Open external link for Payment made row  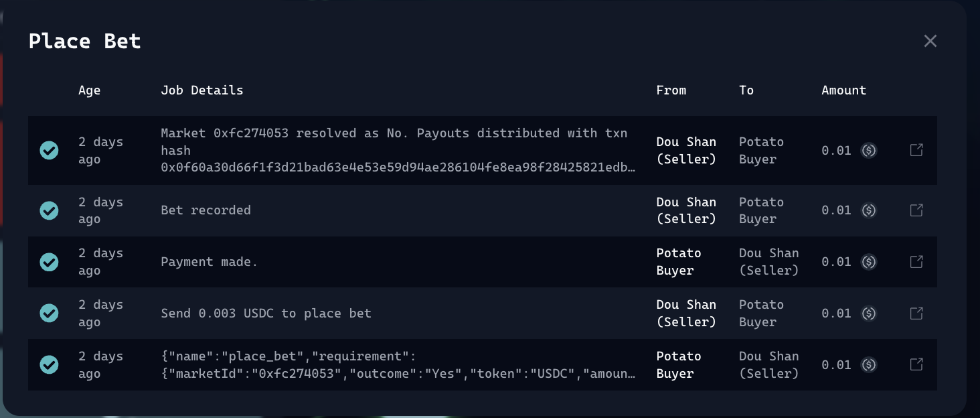[916, 261]
